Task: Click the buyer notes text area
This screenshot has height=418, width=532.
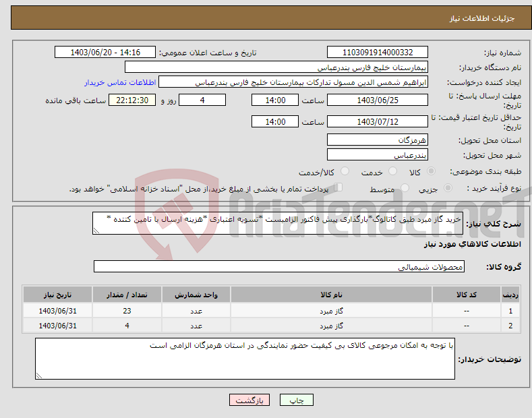Action: (245, 359)
